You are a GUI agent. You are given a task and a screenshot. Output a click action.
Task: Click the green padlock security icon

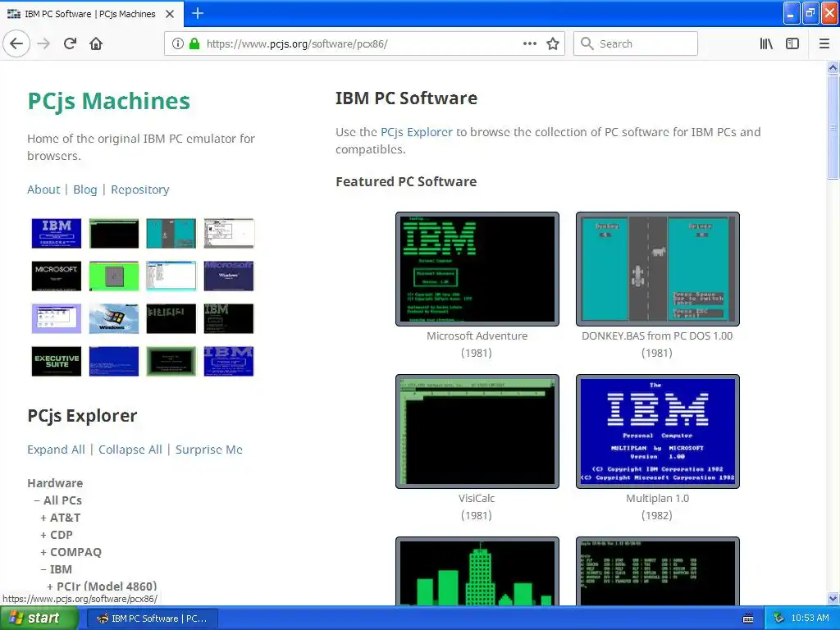tap(194, 43)
